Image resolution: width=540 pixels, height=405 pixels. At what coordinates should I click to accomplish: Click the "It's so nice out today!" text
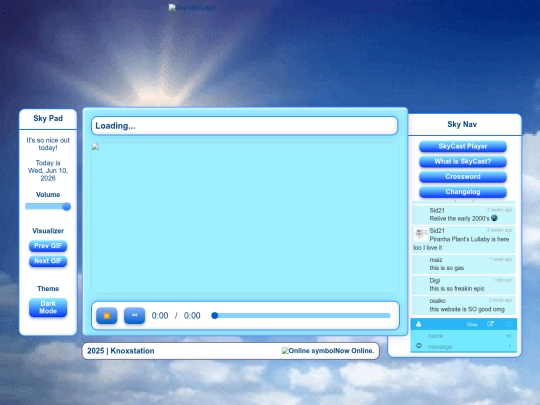click(x=48, y=144)
